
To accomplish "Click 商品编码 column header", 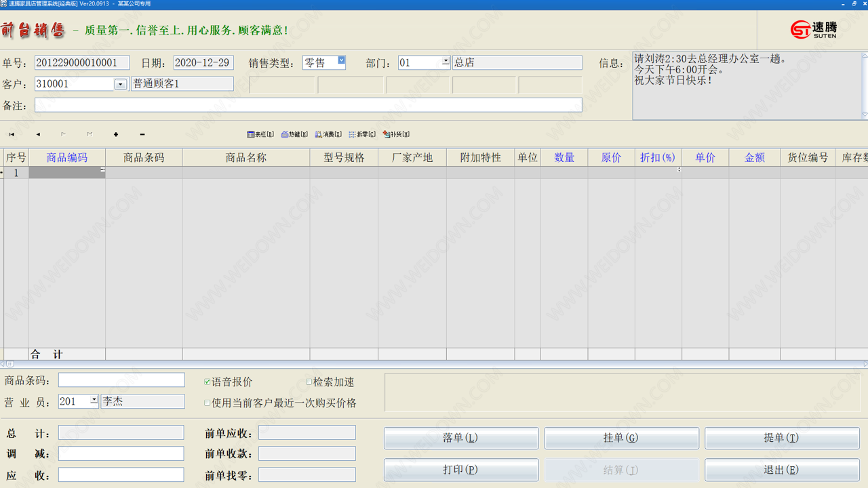I will (67, 157).
